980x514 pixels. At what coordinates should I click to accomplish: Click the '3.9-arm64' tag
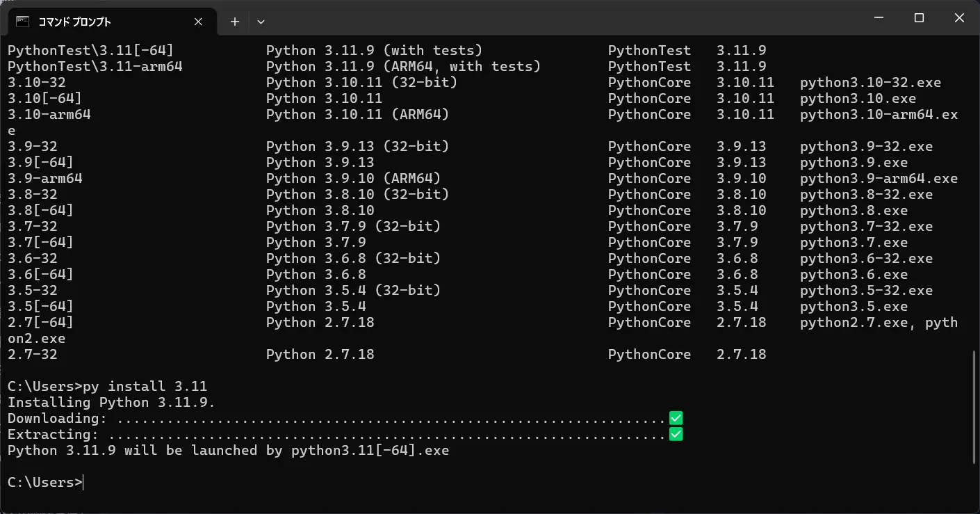(x=44, y=178)
